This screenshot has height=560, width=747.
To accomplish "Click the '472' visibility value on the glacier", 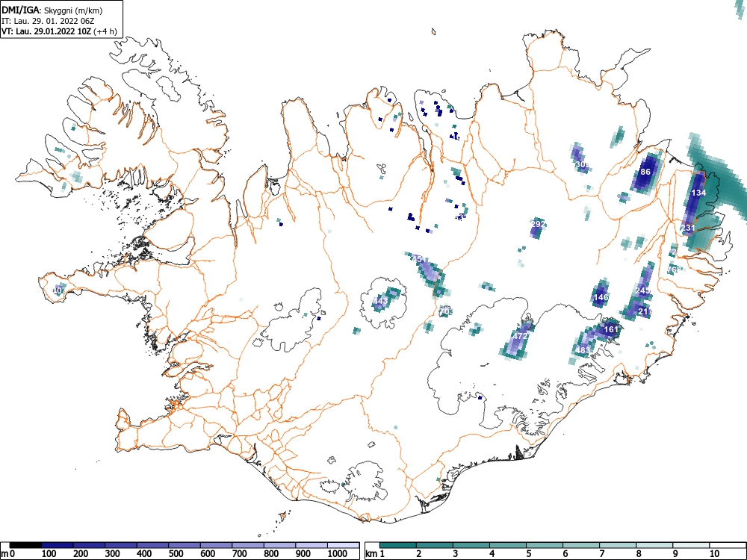I will pyautogui.click(x=520, y=336).
